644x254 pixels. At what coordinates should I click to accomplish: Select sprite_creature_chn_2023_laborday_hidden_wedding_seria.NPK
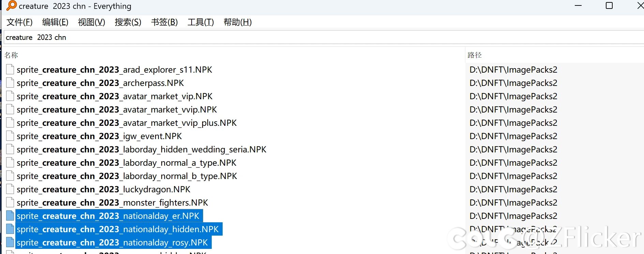(x=141, y=149)
